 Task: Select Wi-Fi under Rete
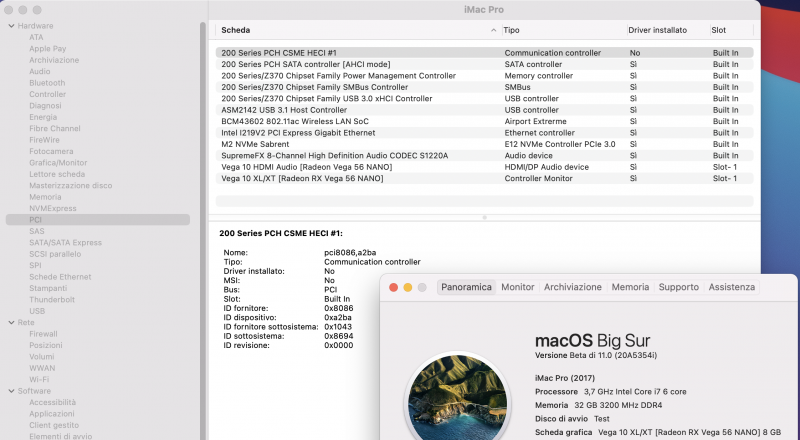(x=39, y=379)
